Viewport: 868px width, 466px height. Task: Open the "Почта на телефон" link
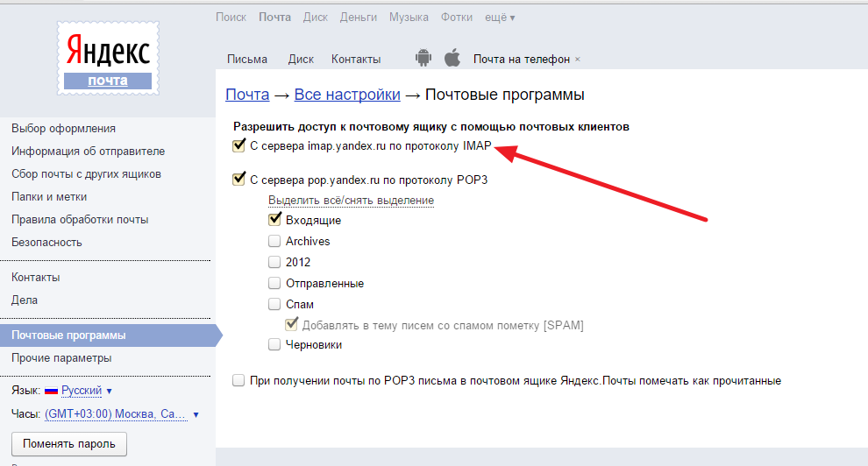click(522, 60)
